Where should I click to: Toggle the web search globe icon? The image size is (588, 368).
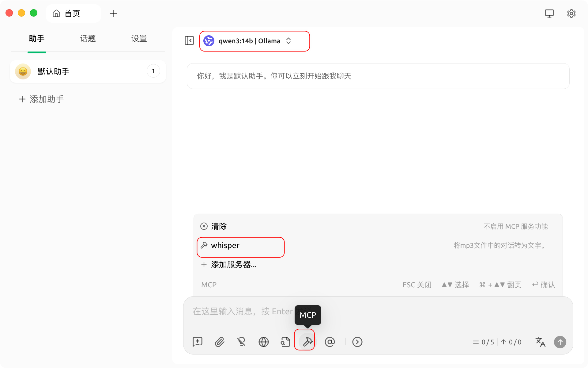pos(263,342)
